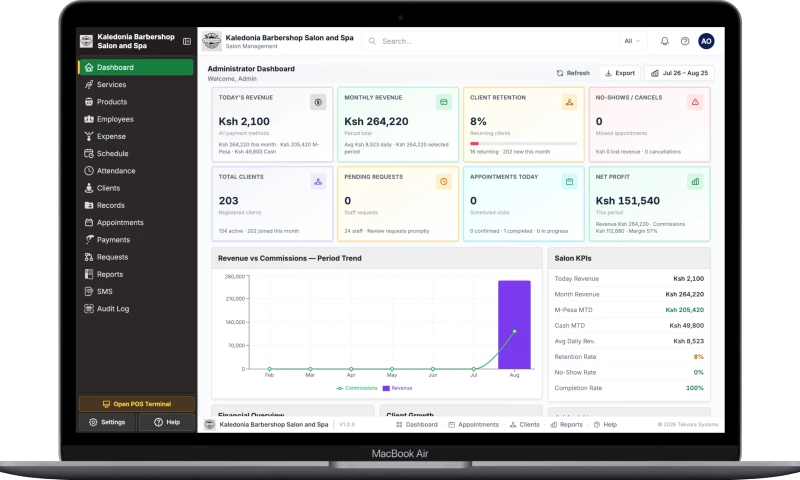The image size is (800, 480).
Task: Click the No-Shows warning triangle icon
Action: (695, 102)
